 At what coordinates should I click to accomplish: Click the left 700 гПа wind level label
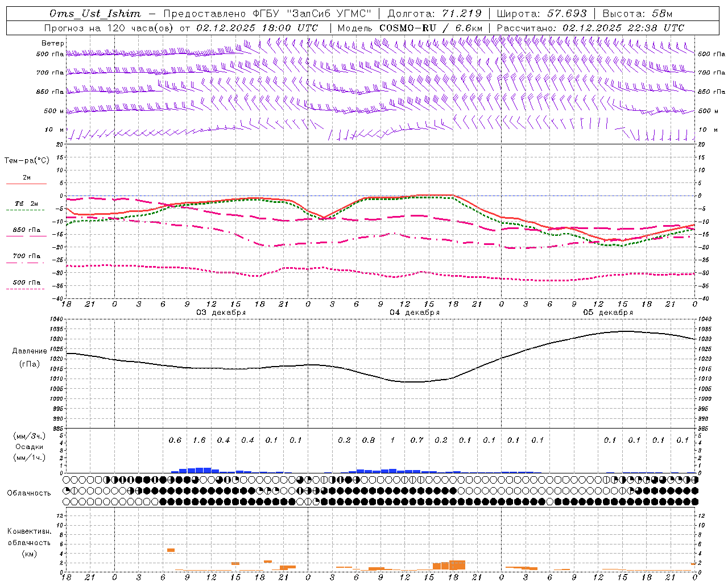pyautogui.click(x=50, y=73)
